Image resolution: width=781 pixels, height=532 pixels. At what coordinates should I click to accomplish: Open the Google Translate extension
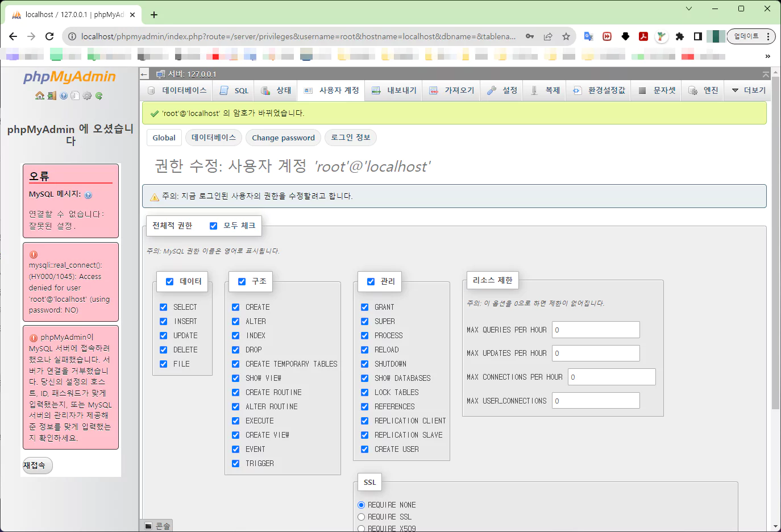(589, 36)
